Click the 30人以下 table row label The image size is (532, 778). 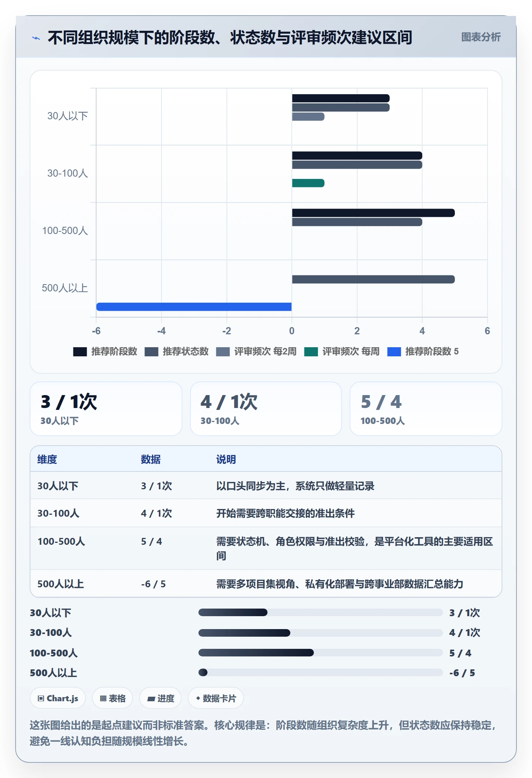pos(58,486)
